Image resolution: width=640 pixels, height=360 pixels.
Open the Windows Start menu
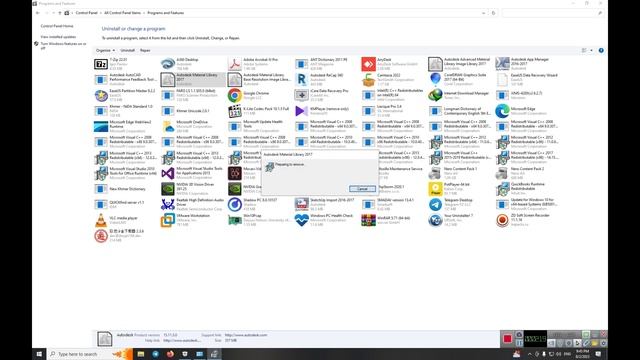39,354
